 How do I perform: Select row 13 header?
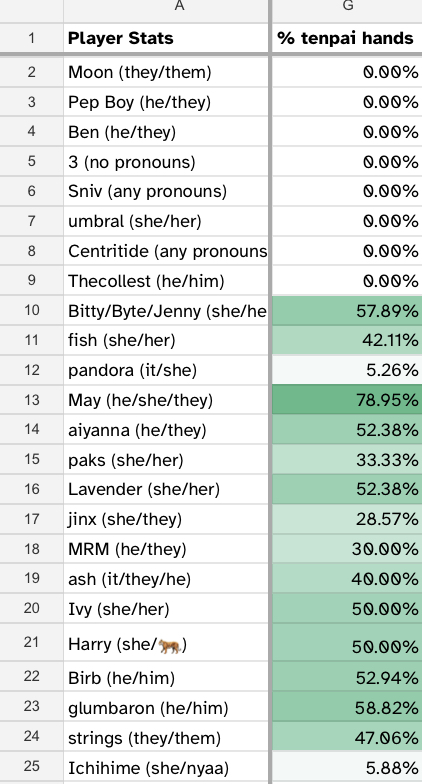(x=32, y=400)
